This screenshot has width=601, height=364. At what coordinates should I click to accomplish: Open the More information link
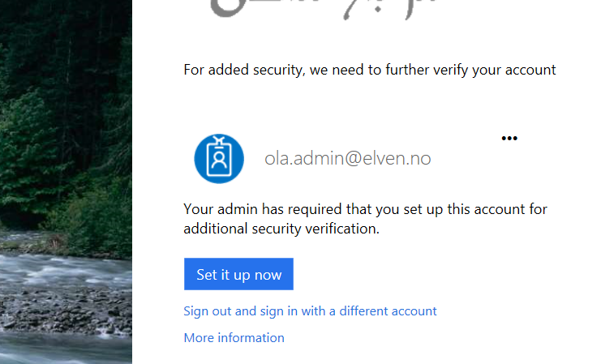234,337
